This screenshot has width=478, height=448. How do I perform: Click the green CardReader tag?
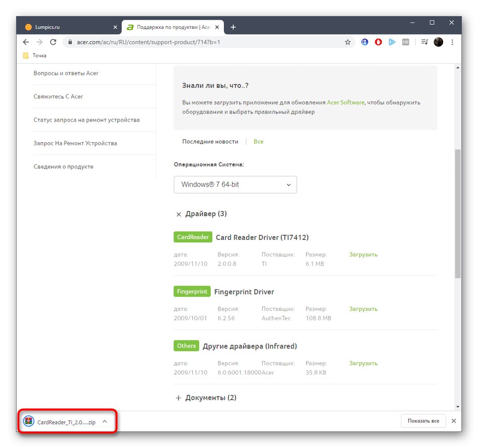pyautogui.click(x=193, y=237)
